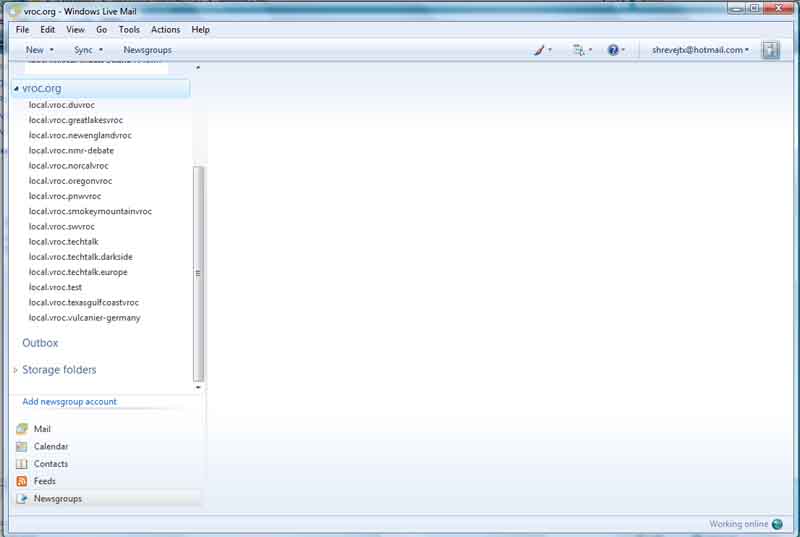Open the File menu
This screenshot has width=800, height=537.
click(22, 30)
